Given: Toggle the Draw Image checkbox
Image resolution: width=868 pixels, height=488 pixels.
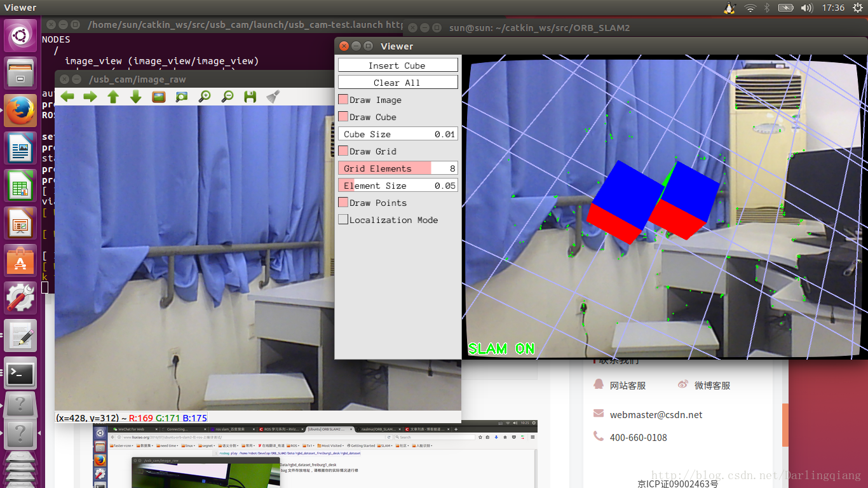Looking at the screenshot, I should (343, 100).
